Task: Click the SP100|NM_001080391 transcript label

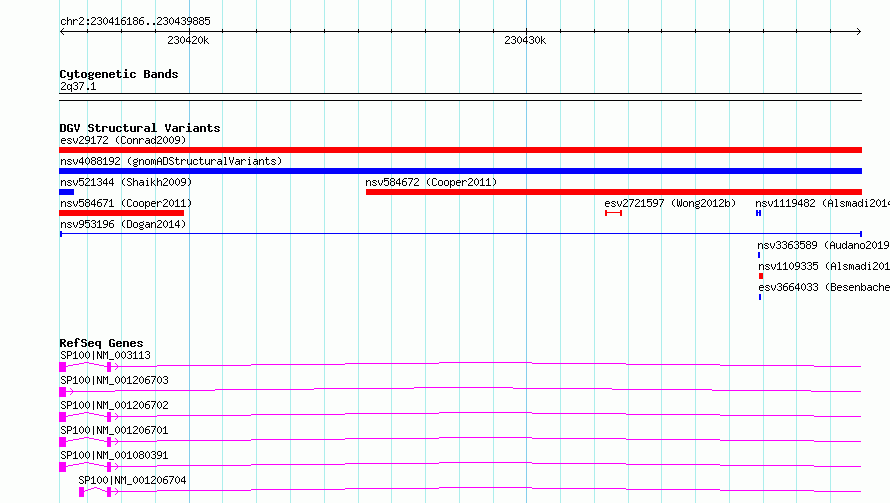Action: [114, 455]
